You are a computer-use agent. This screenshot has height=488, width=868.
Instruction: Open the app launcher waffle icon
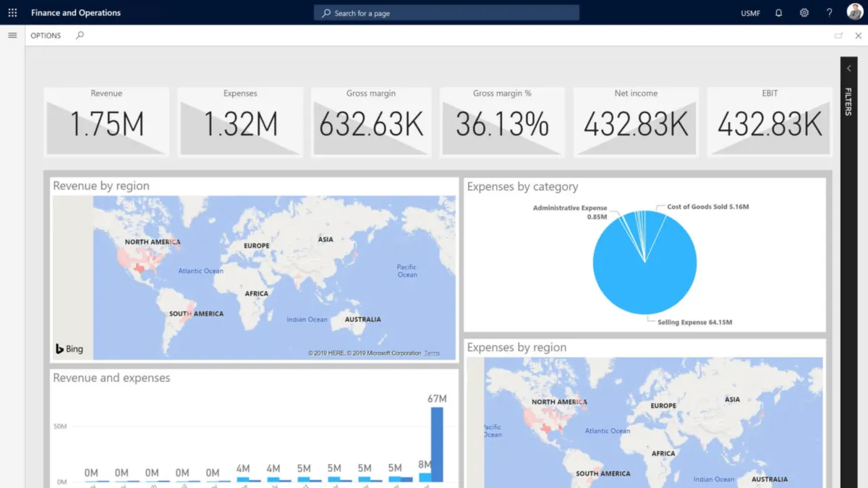(x=12, y=12)
